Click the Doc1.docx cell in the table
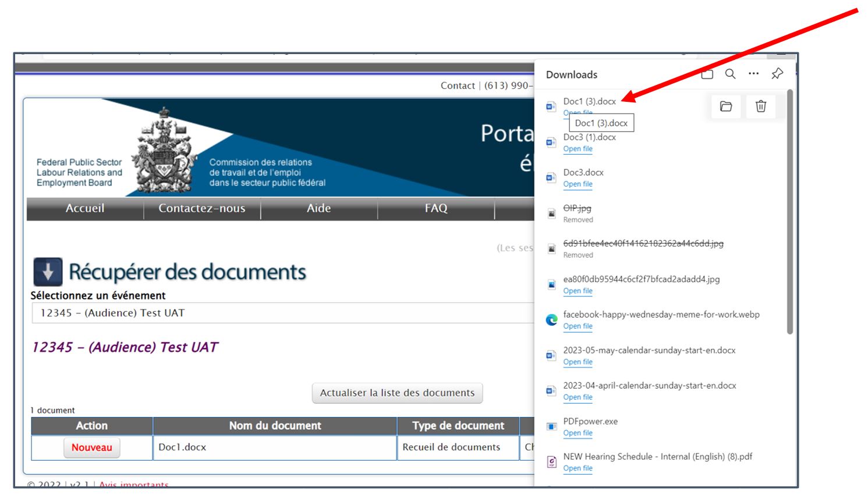868x498 pixels. click(275, 447)
